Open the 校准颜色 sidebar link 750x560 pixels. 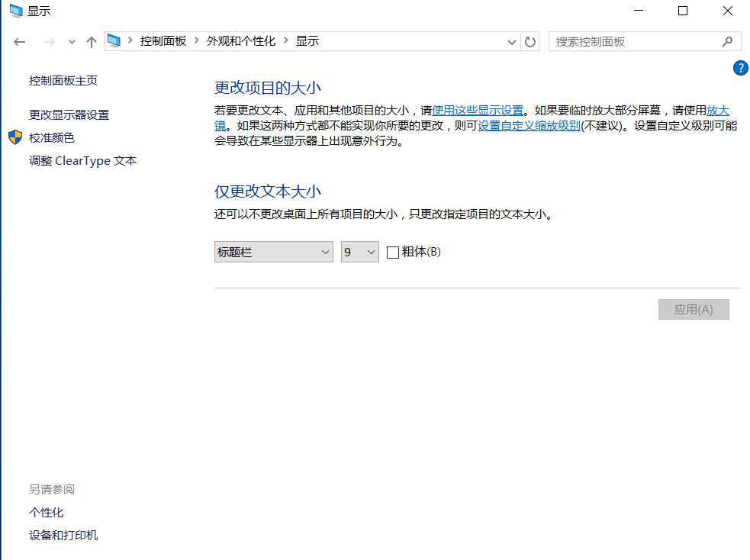(52, 138)
